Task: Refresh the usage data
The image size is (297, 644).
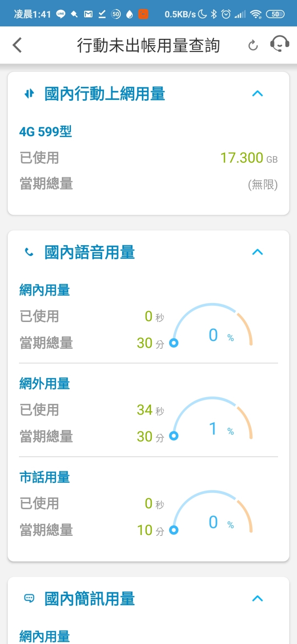Action: click(253, 45)
